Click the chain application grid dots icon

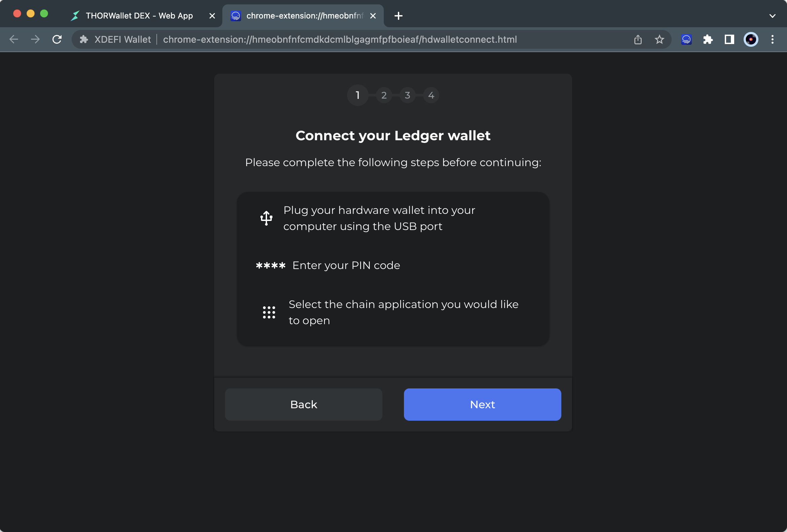click(x=269, y=312)
